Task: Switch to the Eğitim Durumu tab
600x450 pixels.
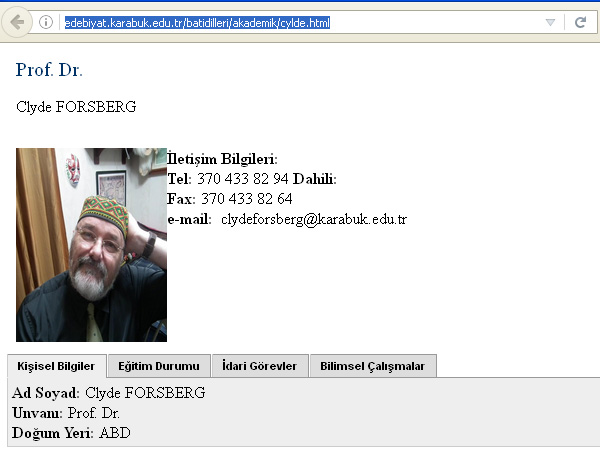Action: click(158, 366)
